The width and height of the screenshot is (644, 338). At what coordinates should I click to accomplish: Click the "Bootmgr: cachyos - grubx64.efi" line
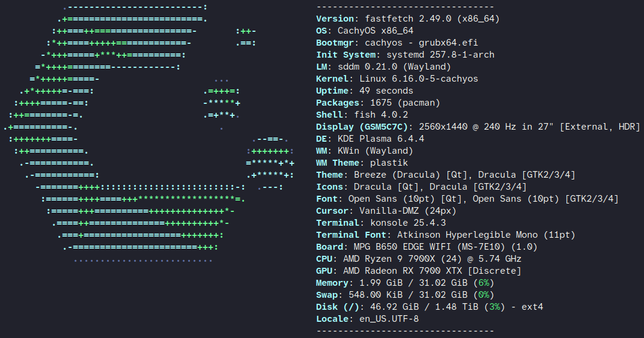396,43
